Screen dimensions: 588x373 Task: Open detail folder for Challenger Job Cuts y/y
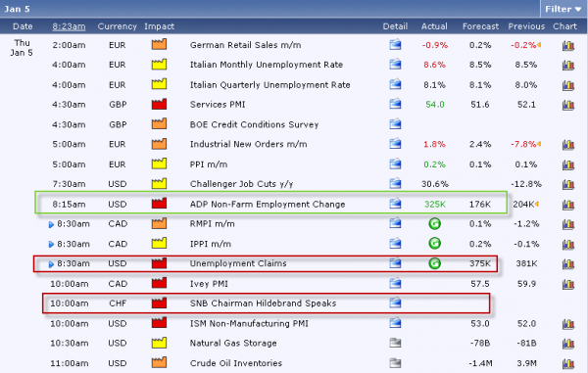click(x=395, y=183)
